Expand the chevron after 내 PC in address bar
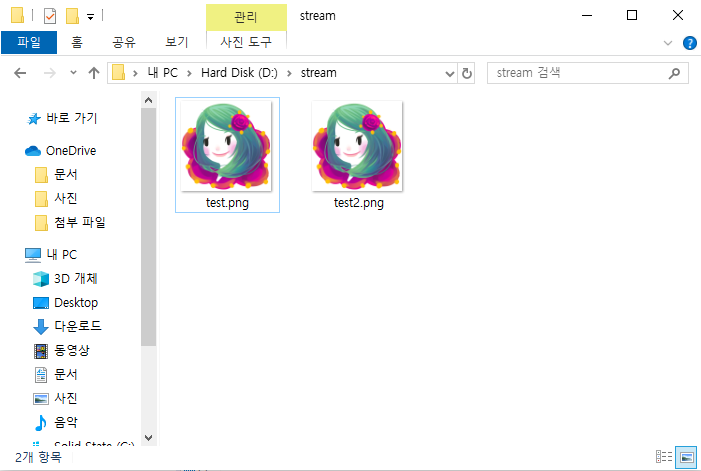Image resolution: width=701 pixels, height=471 pixels. pos(190,73)
